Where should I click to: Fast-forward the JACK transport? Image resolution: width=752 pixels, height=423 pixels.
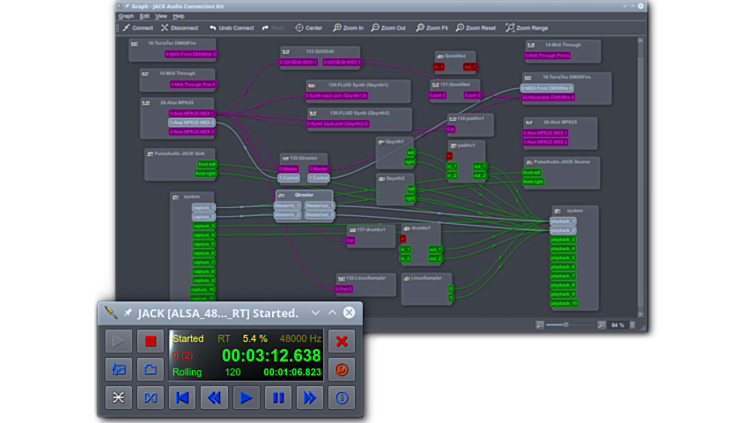point(309,397)
